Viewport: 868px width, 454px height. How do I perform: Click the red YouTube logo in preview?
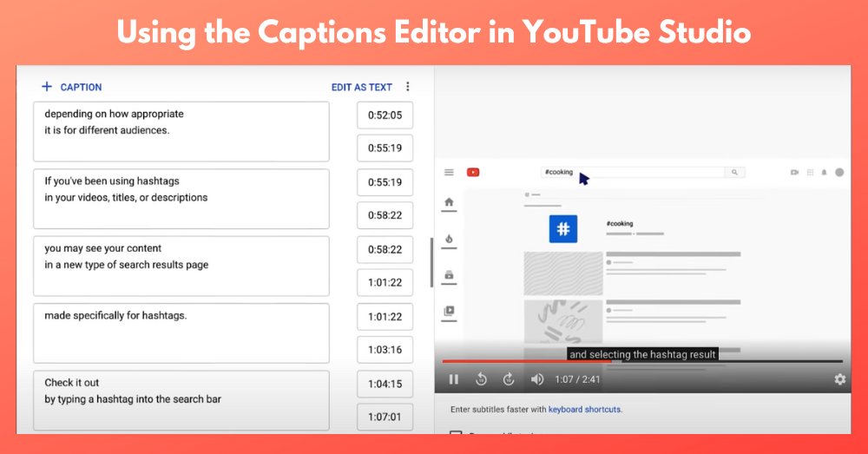(x=473, y=172)
